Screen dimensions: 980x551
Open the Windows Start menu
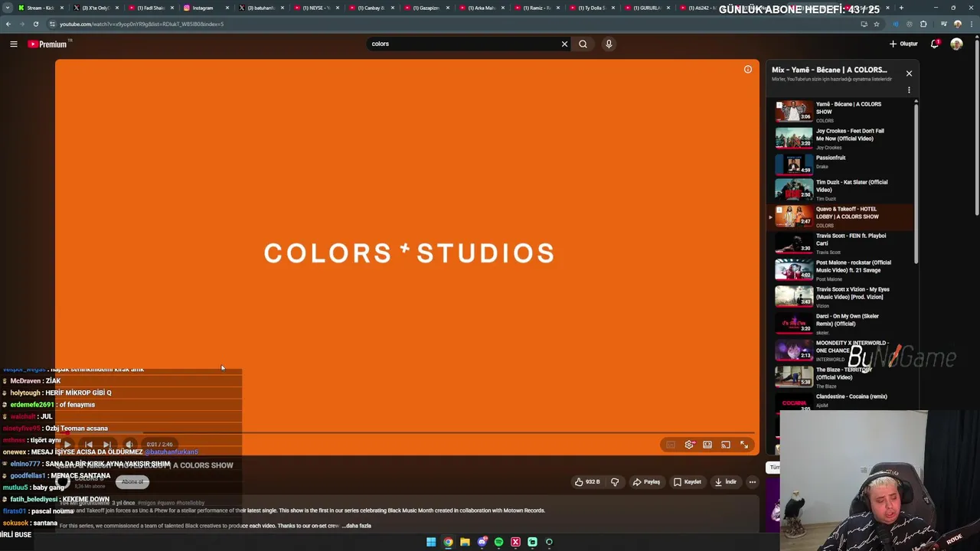[x=431, y=542]
